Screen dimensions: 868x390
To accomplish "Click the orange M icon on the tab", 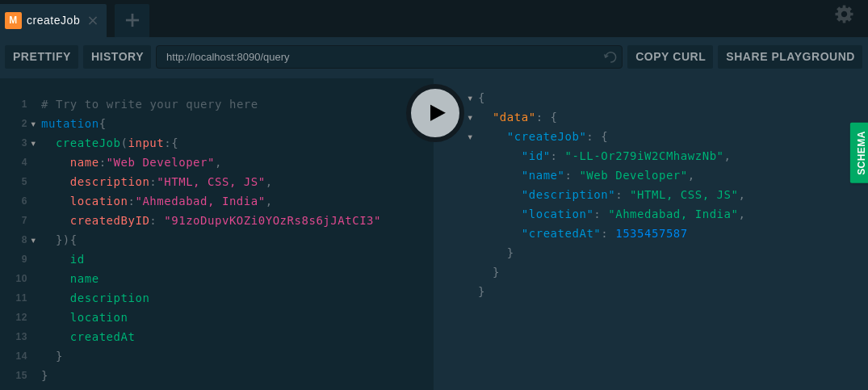I will tap(13, 20).
